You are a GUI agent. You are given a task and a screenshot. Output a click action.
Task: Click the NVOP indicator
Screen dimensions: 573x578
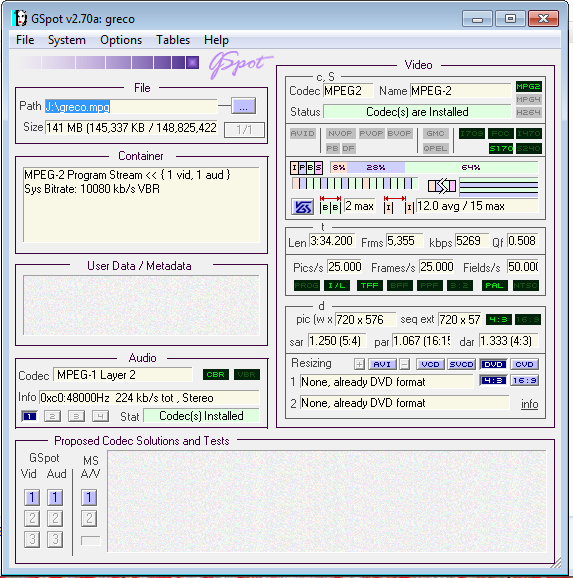(340, 133)
